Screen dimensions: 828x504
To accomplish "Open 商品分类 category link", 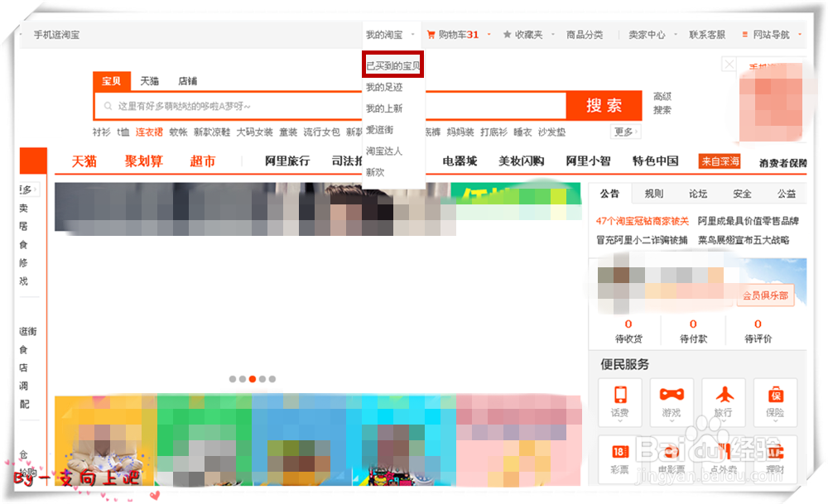I will point(585,35).
